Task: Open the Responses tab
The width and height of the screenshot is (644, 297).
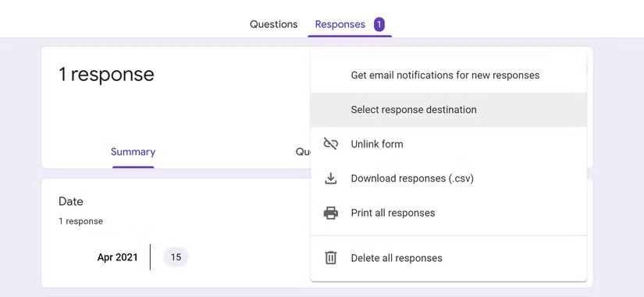Action: [x=340, y=24]
